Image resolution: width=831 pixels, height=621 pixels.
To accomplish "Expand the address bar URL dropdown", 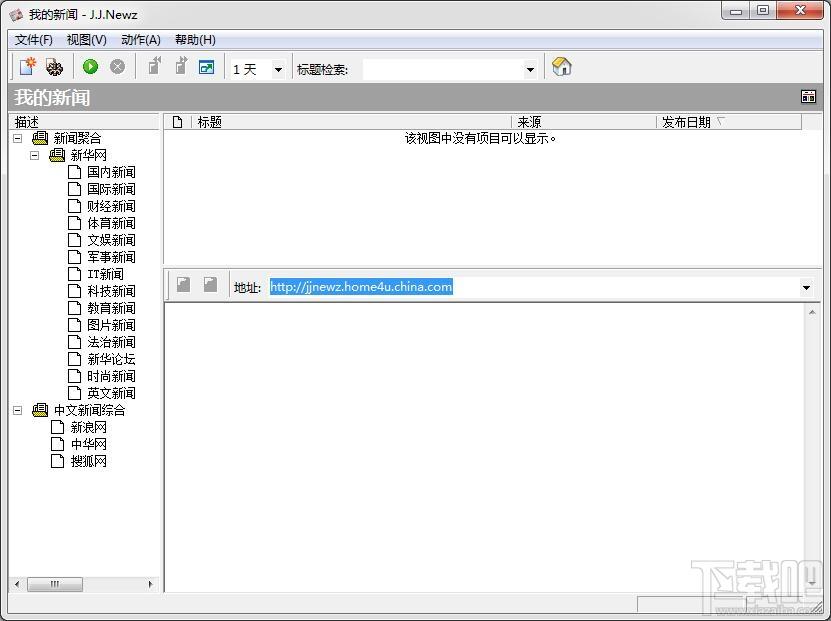I will (806, 288).
